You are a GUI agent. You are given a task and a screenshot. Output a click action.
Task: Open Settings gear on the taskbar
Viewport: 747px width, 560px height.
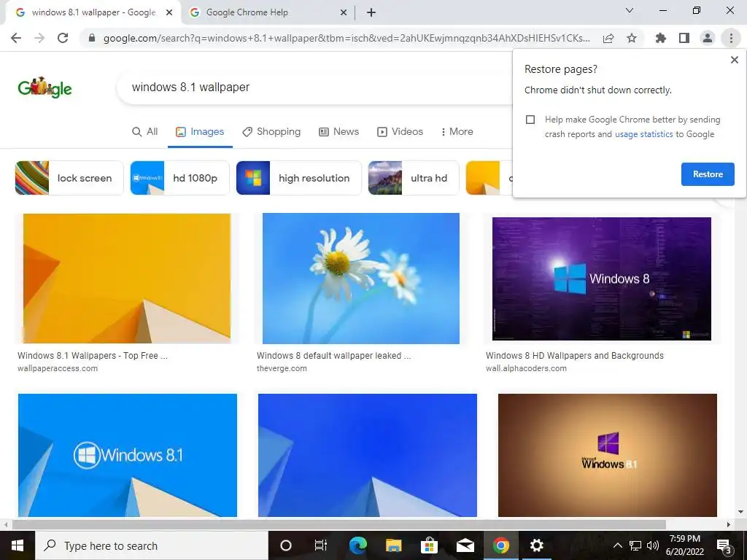point(536,545)
